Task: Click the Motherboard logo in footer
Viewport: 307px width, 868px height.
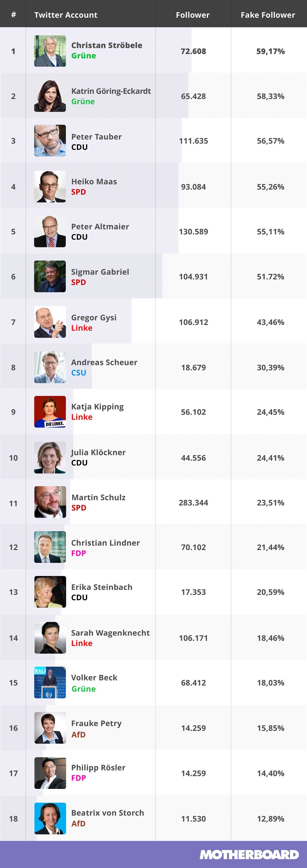Action: pos(249,854)
